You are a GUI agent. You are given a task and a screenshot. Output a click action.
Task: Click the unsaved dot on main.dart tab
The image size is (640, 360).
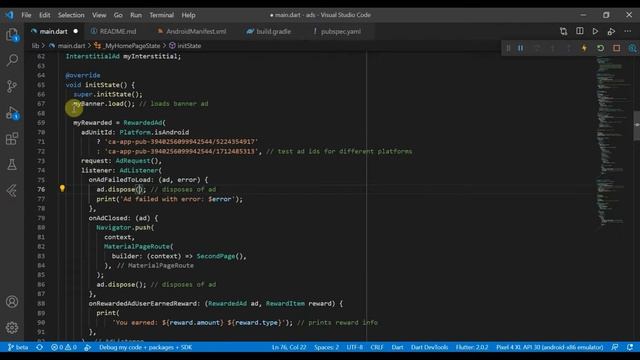coord(76,31)
